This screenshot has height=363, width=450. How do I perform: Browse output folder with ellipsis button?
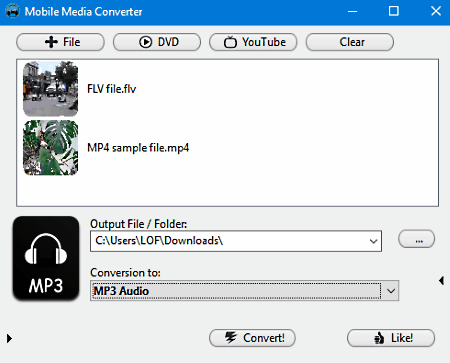[417, 239]
